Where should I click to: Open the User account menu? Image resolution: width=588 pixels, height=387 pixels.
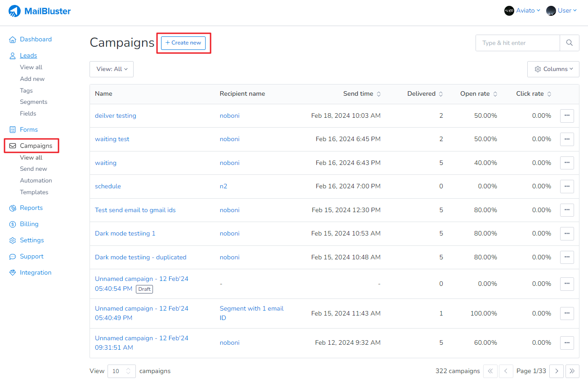561,11
